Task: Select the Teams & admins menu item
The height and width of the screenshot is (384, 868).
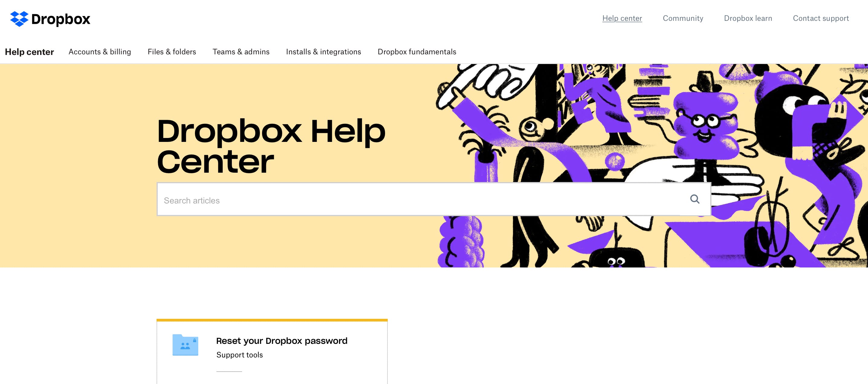Action: tap(241, 51)
